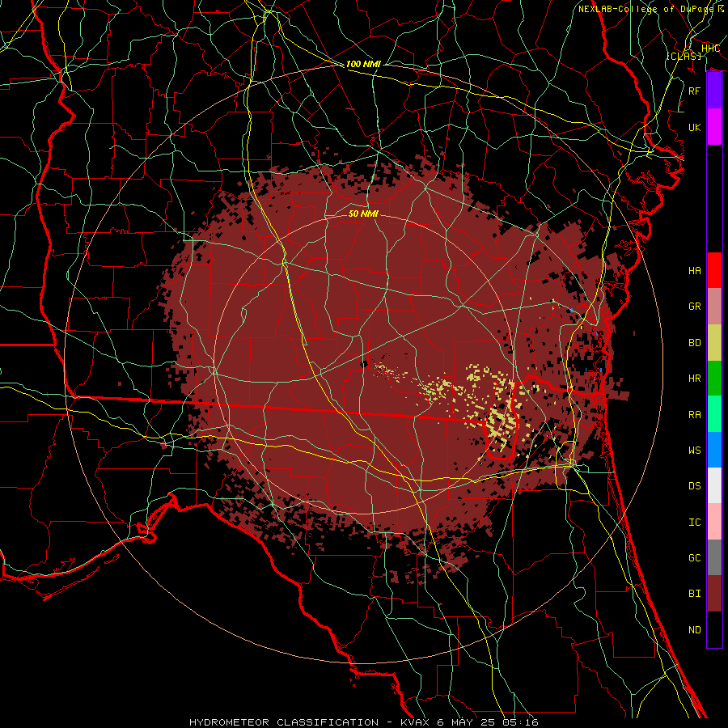The image size is (728, 728).
Task: Click the 50 NMI range ring label
Action: pos(363,214)
